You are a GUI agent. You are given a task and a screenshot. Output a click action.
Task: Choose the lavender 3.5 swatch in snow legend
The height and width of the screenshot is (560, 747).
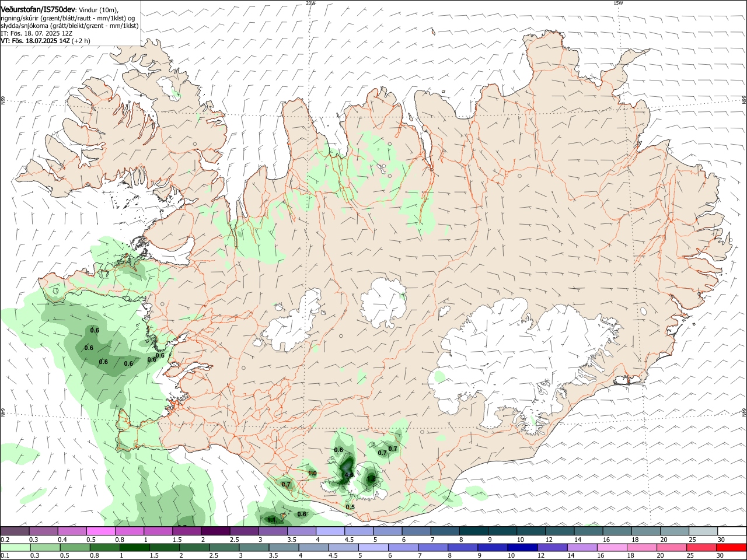(x=302, y=531)
